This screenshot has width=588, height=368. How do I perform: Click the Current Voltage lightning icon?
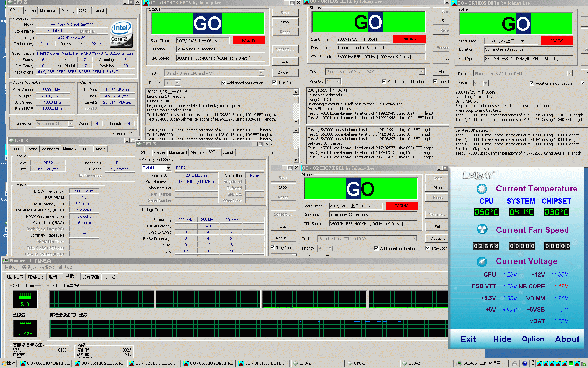tap(482, 261)
